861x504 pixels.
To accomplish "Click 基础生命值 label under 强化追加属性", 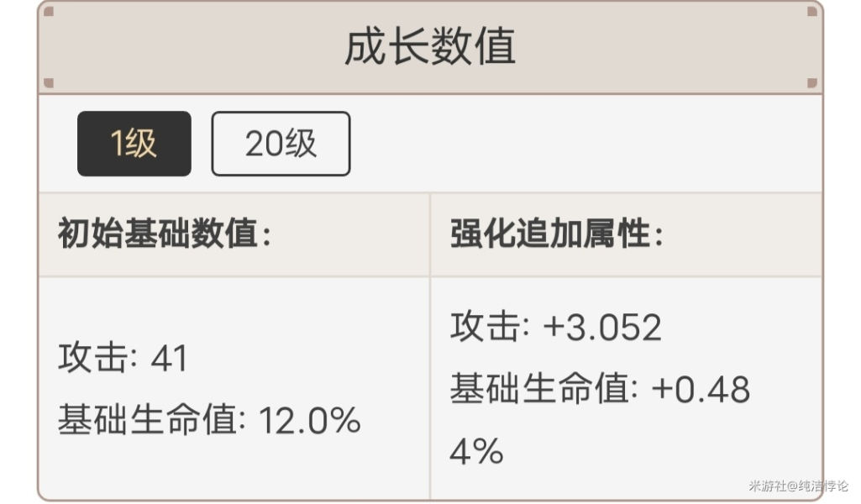I will pyautogui.click(x=542, y=388).
